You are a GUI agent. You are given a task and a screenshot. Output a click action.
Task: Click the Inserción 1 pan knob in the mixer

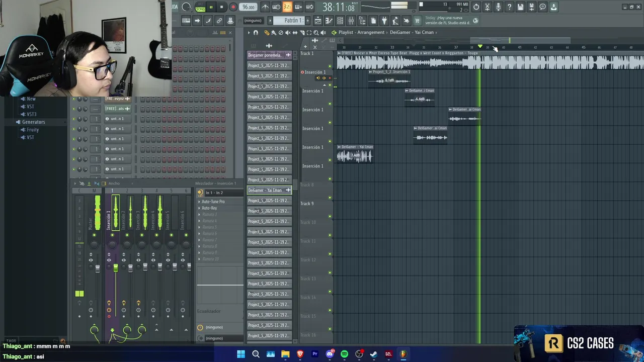tap(112, 244)
